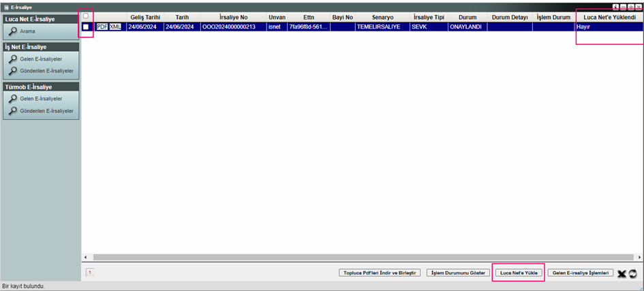Image resolution: width=644 pixels, height=291 pixels.
Task: Click the Unvan column header
Action: tap(277, 18)
